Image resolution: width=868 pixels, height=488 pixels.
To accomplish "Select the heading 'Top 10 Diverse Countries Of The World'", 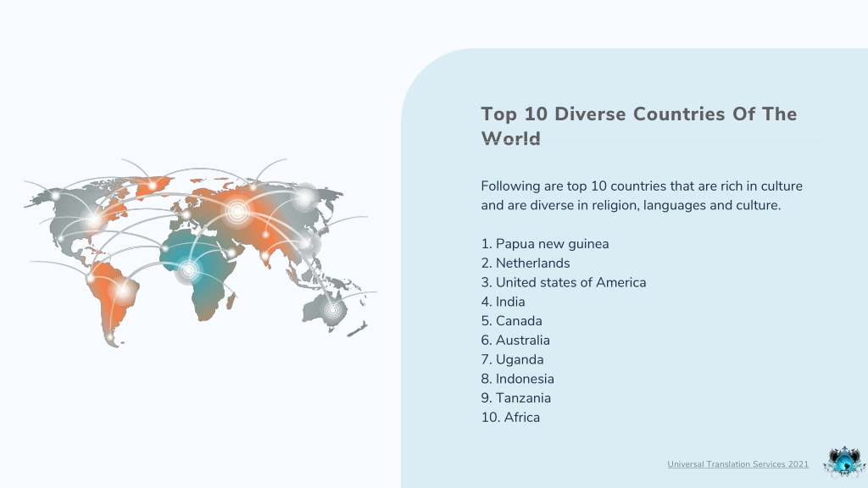I will [639, 125].
